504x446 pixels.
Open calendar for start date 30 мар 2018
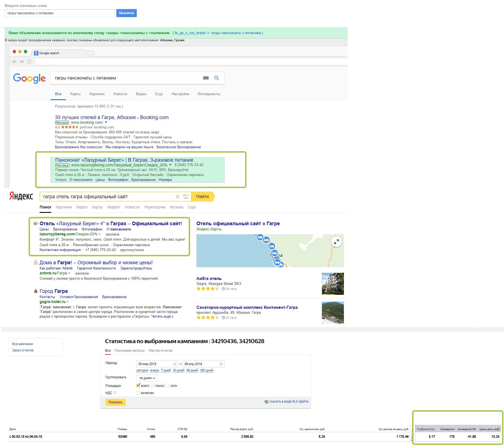pyautogui.click(x=175, y=364)
